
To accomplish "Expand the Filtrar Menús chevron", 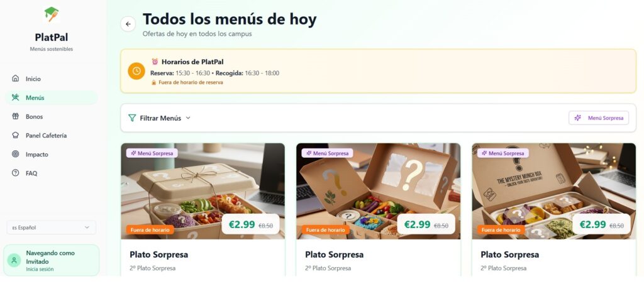I will [188, 118].
